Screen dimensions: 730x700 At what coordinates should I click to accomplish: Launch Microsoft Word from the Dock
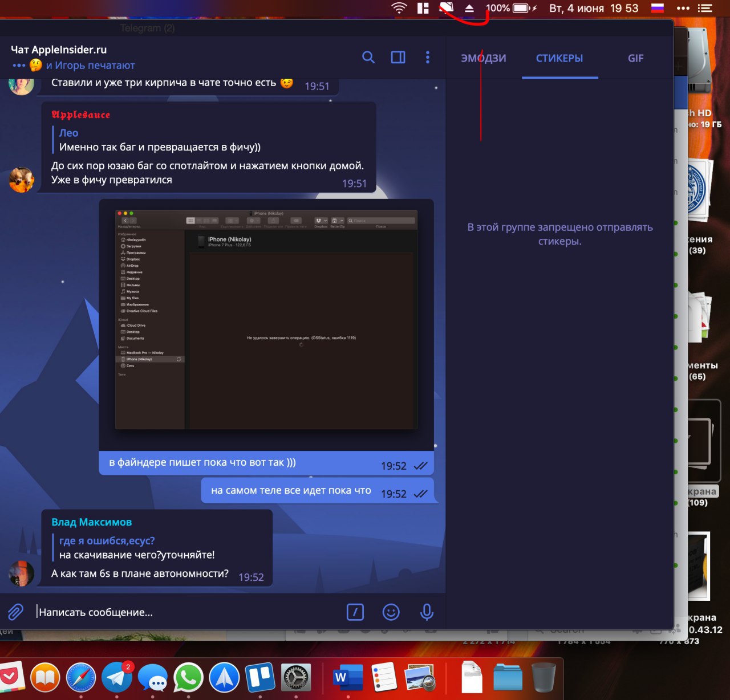click(348, 678)
